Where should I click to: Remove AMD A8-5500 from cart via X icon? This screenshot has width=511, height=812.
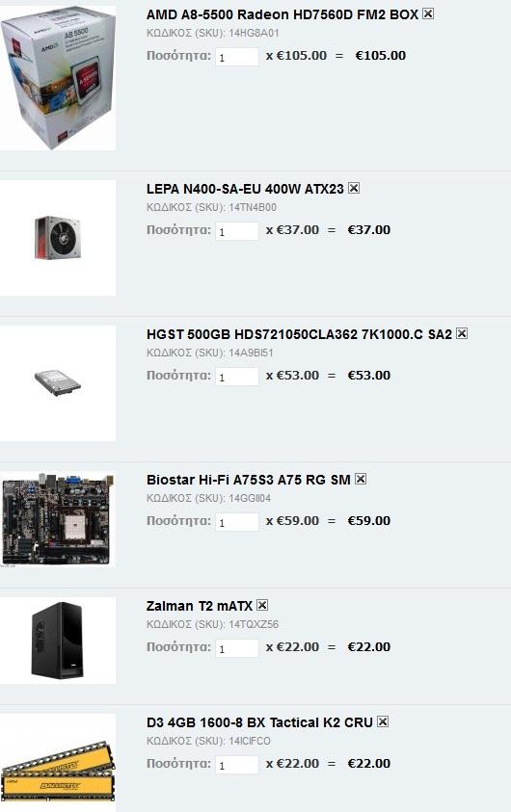(428, 14)
